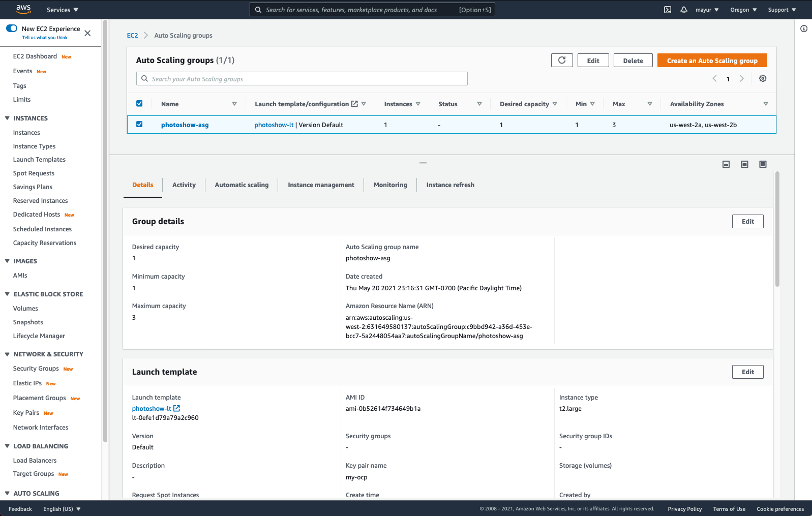
Task: Open photoshow-lt external link icon
Action: click(177, 408)
